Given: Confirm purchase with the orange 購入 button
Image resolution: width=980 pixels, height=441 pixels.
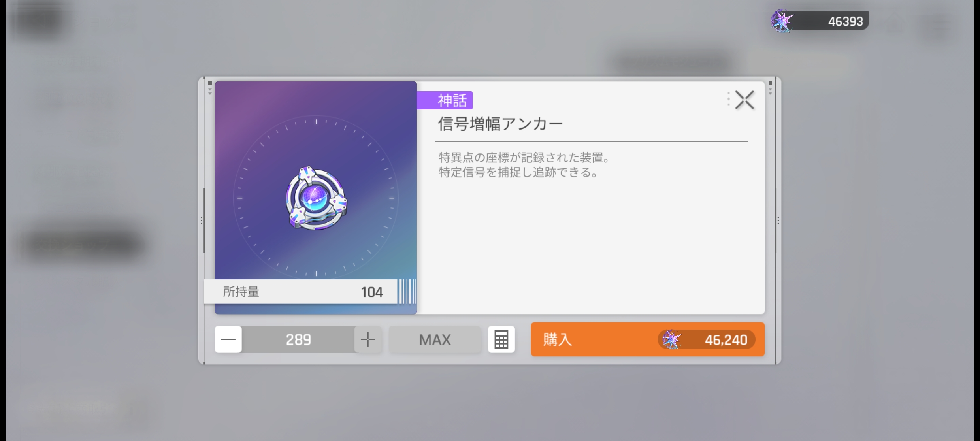Looking at the screenshot, I should coord(648,339).
